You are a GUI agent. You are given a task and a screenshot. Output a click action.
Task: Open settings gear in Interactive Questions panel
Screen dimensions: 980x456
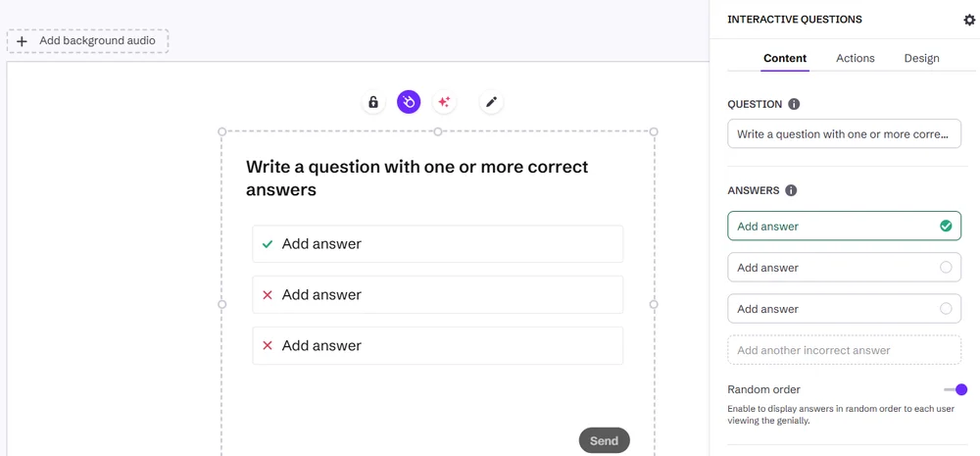click(x=969, y=20)
